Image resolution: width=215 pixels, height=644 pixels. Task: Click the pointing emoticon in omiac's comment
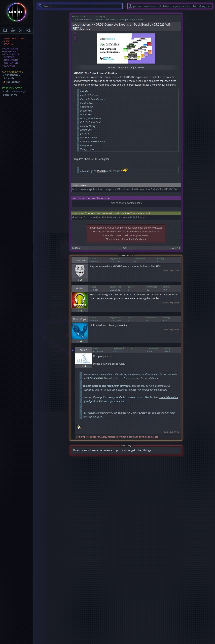pos(79,427)
